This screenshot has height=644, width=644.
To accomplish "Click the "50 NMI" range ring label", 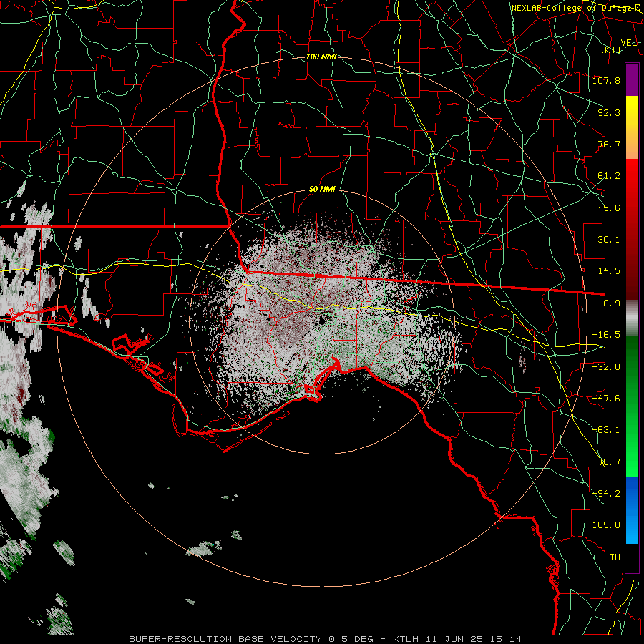I will click(x=322, y=189).
